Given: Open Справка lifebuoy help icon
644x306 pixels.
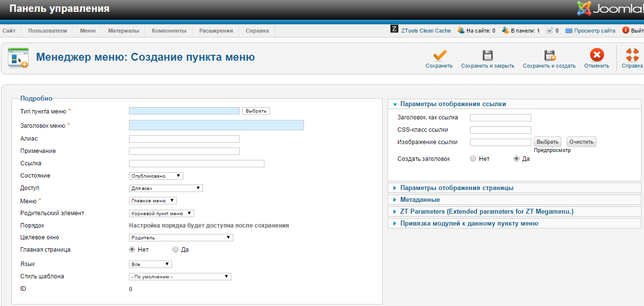Looking at the screenshot, I should [632, 55].
